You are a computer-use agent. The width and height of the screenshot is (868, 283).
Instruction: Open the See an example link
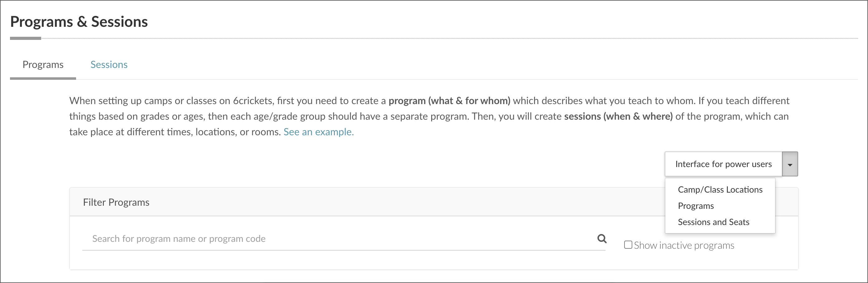coord(318,132)
